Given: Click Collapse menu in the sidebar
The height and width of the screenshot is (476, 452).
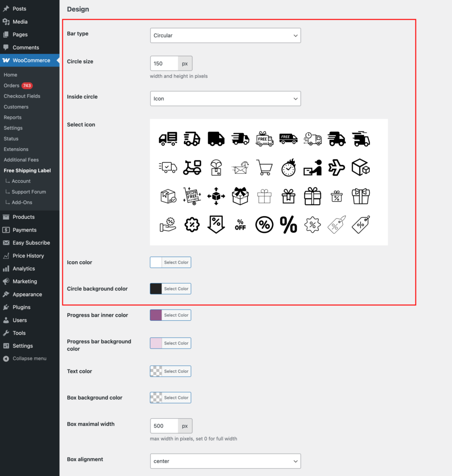Looking at the screenshot, I should click(x=29, y=359).
